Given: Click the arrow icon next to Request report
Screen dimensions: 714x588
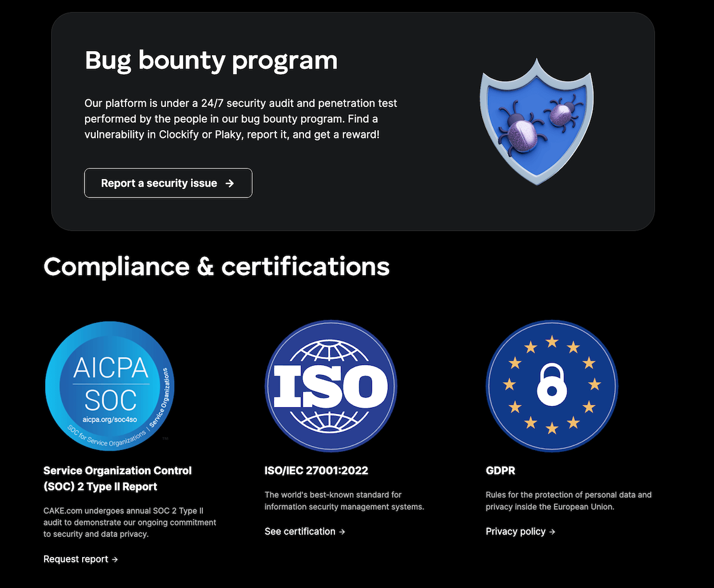Looking at the screenshot, I should pyautogui.click(x=115, y=559).
